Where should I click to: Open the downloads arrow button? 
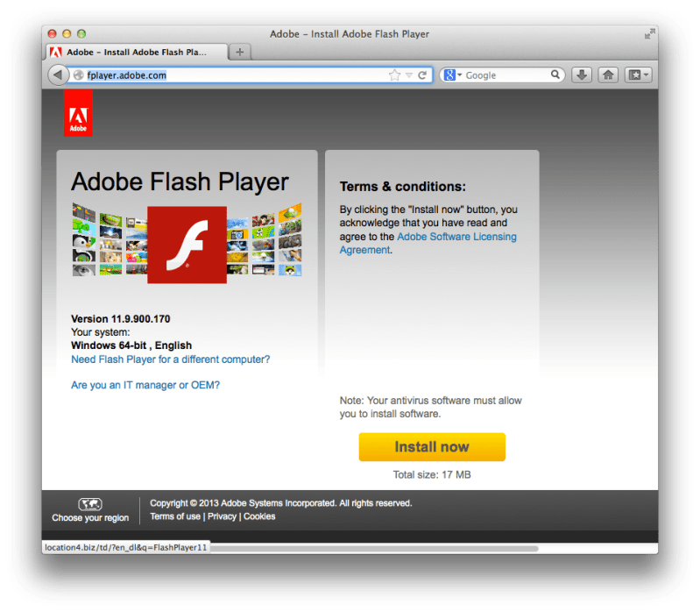coord(582,75)
